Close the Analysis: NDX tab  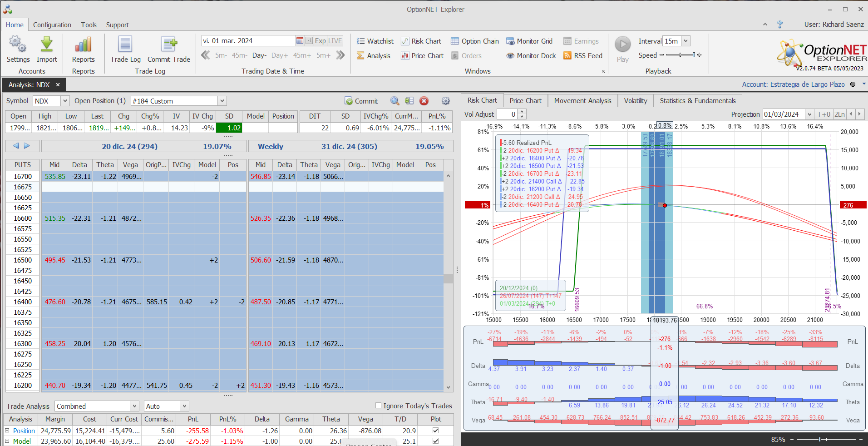(x=58, y=85)
